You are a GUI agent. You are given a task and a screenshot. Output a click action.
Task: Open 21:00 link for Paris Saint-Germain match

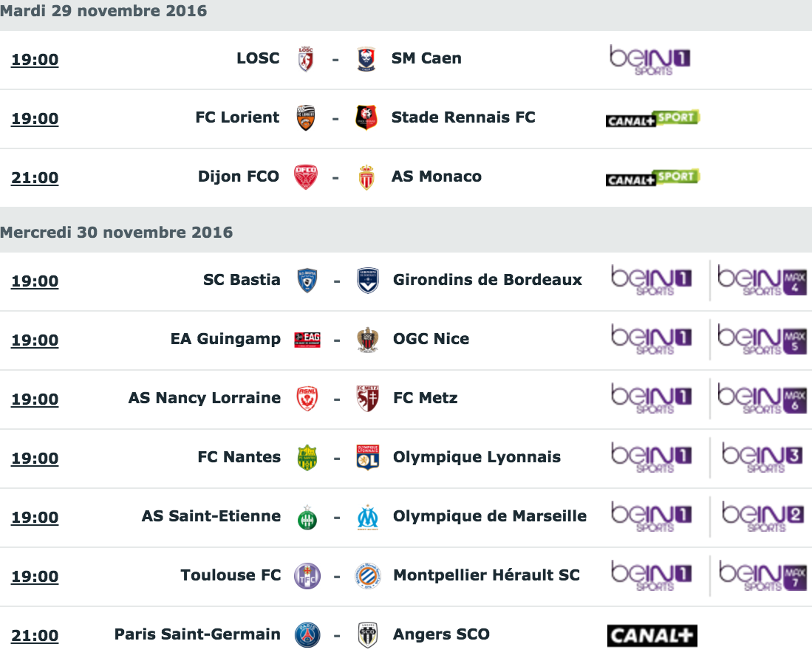(x=35, y=635)
